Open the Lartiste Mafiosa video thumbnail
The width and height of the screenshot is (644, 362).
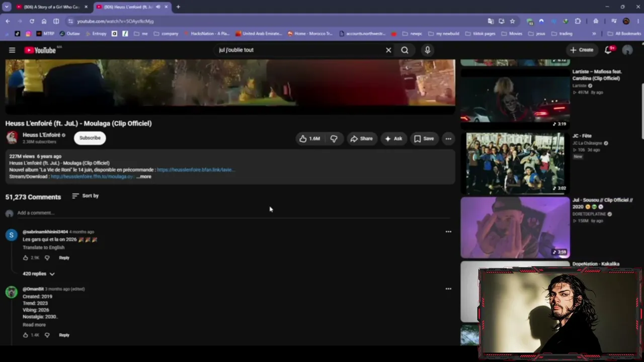coord(515,98)
